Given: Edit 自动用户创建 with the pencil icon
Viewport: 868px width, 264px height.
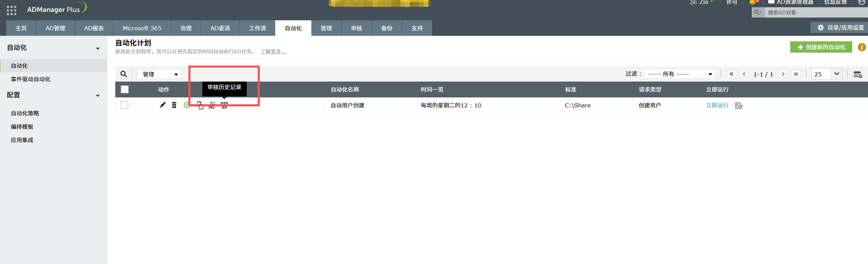Looking at the screenshot, I should [x=163, y=105].
